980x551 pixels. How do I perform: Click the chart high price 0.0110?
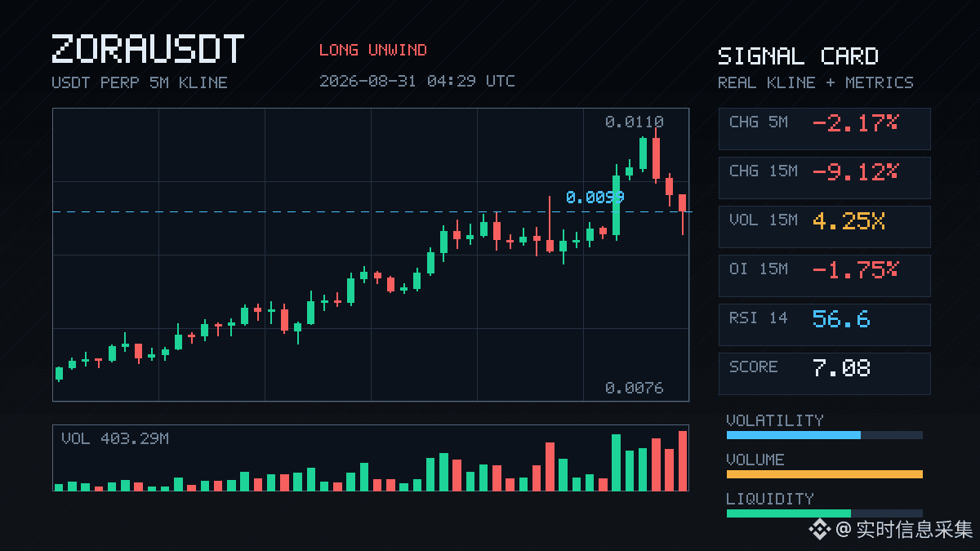point(635,122)
